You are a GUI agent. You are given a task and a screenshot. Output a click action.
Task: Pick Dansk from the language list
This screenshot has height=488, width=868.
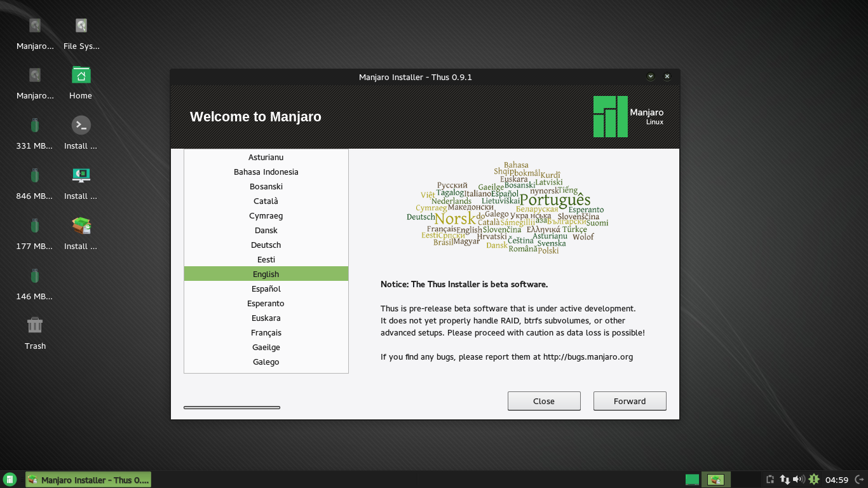266,230
